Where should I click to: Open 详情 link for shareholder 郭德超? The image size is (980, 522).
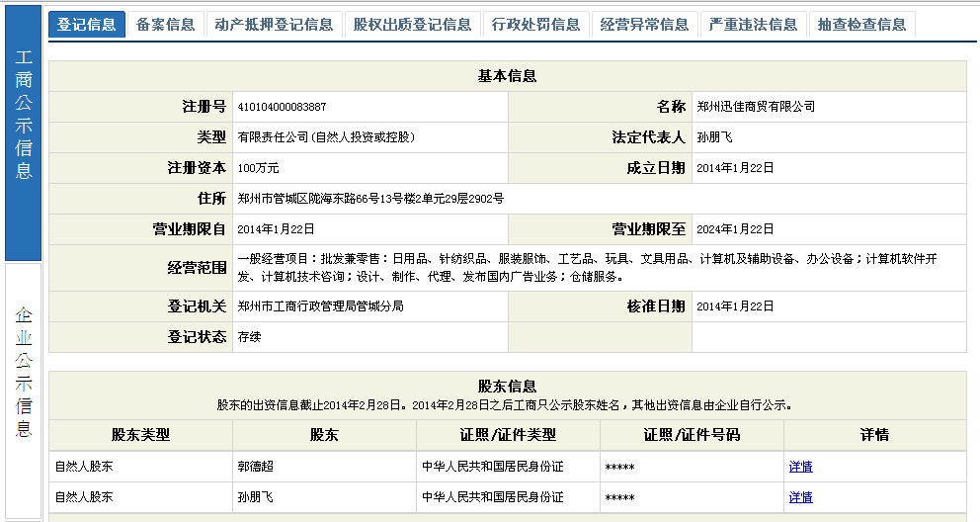(800, 467)
